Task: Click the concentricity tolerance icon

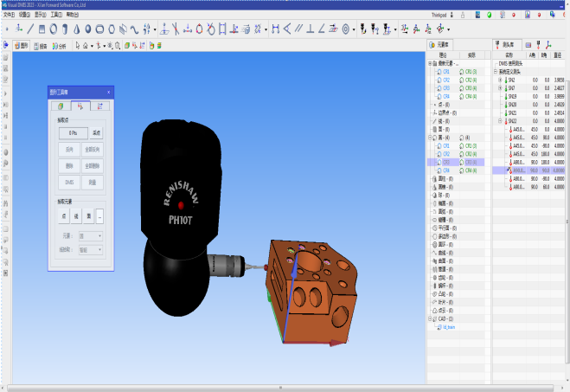Action: tap(346, 29)
